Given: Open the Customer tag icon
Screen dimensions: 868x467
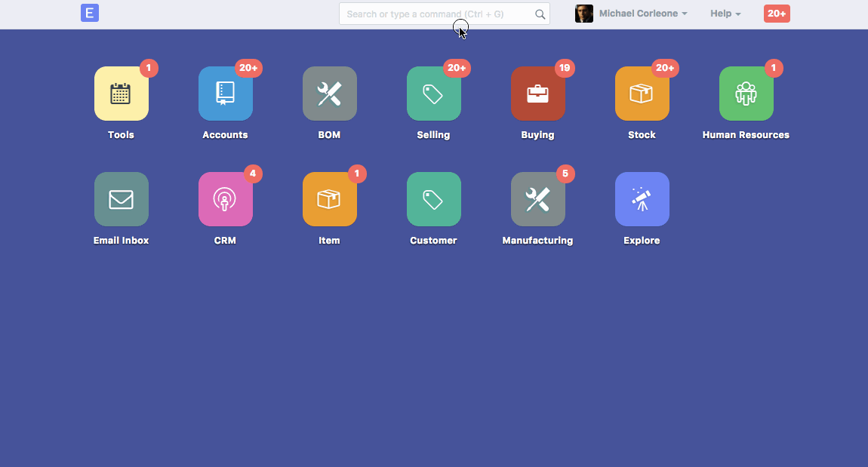Looking at the screenshot, I should (x=433, y=199).
